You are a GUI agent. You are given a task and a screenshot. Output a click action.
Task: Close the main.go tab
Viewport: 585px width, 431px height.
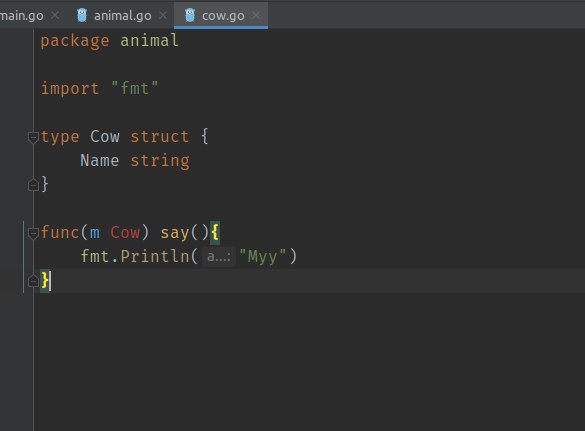(55, 15)
